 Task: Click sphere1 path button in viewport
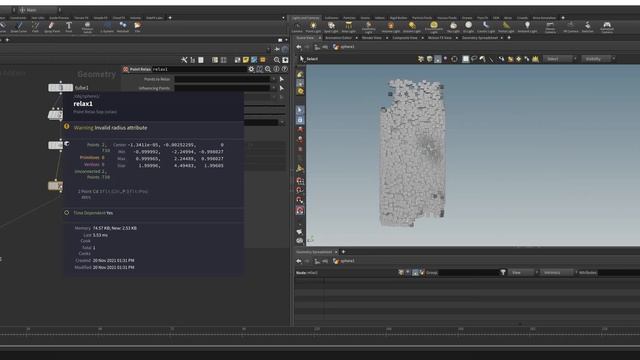(x=344, y=47)
